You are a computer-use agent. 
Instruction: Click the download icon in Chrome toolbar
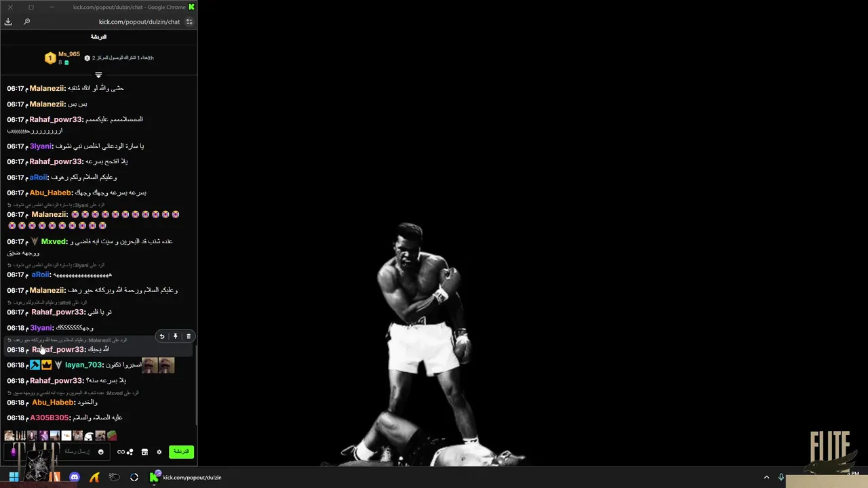tap(8, 22)
